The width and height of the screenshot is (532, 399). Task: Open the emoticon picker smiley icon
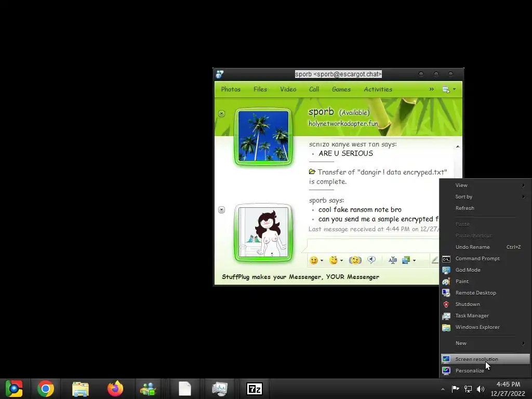[314, 260]
